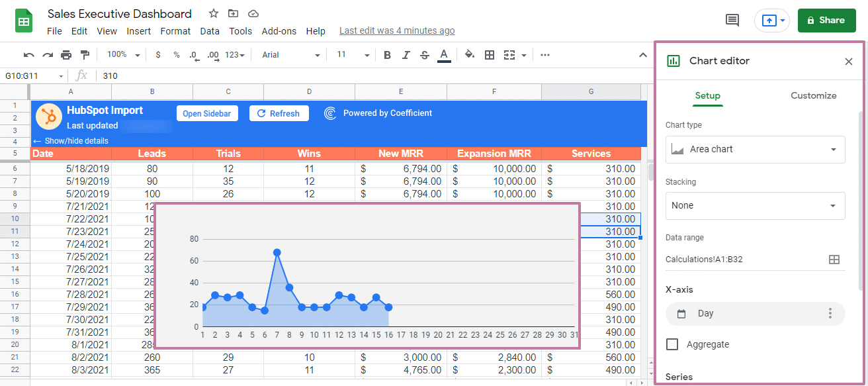Select the area chart in the sheet
The height and width of the screenshot is (386, 868).
click(x=367, y=275)
